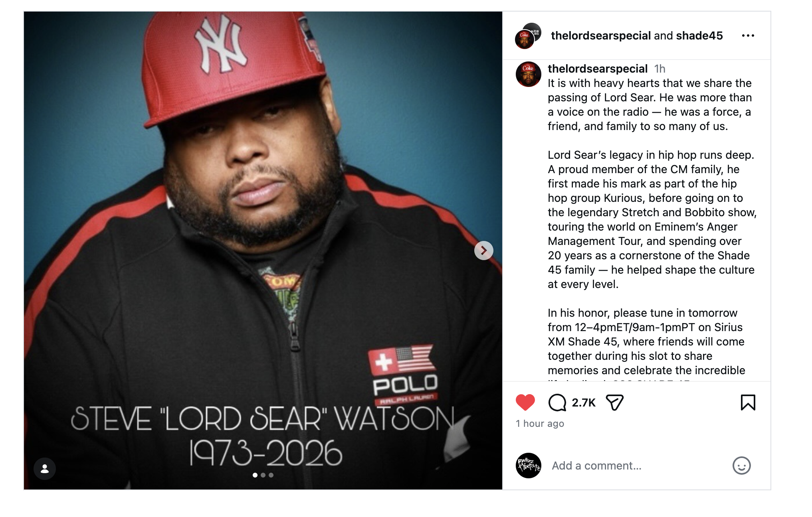
Task: Click the 2.7K comments count
Action: click(x=583, y=403)
